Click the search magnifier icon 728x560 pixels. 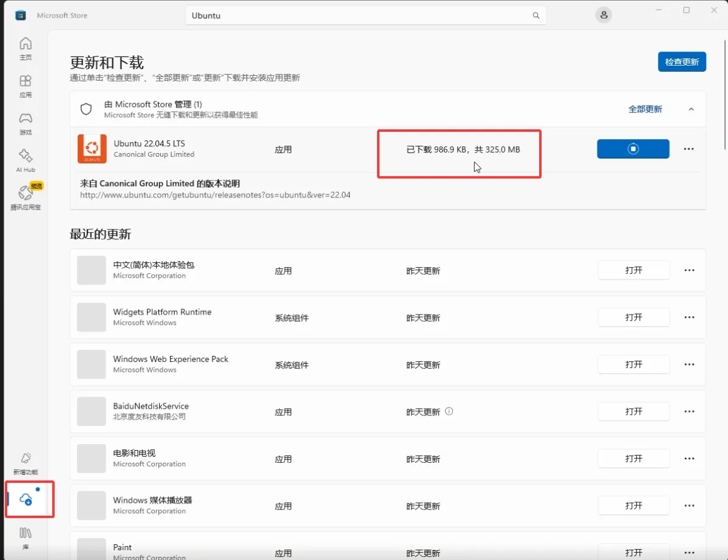point(536,15)
